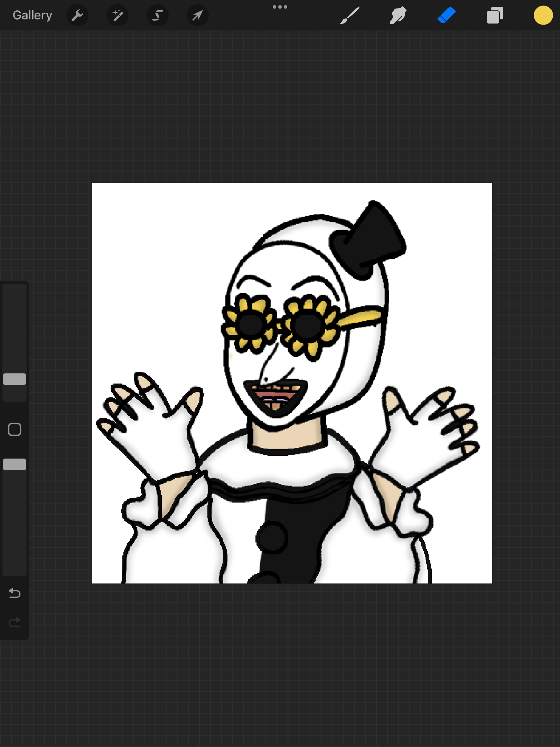Open the Layers panel
The height and width of the screenshot is (747, 560).
coord(495,16)
